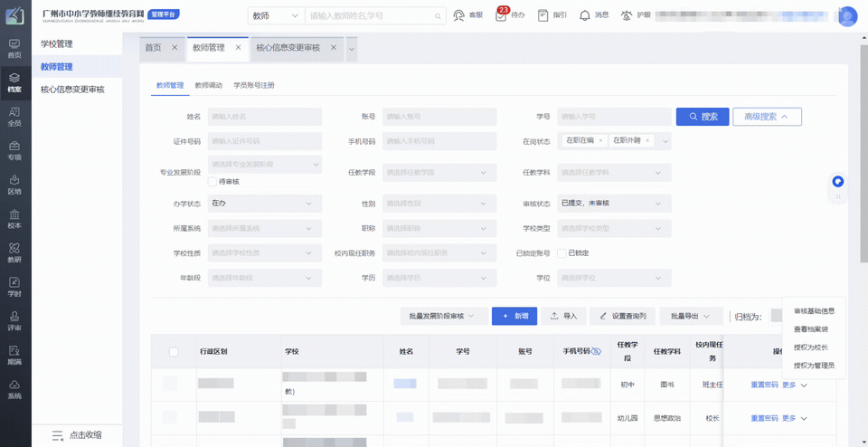Switch to the 教师调动 tab
This screenshot has width=868, height=447.
click(208, 85)
